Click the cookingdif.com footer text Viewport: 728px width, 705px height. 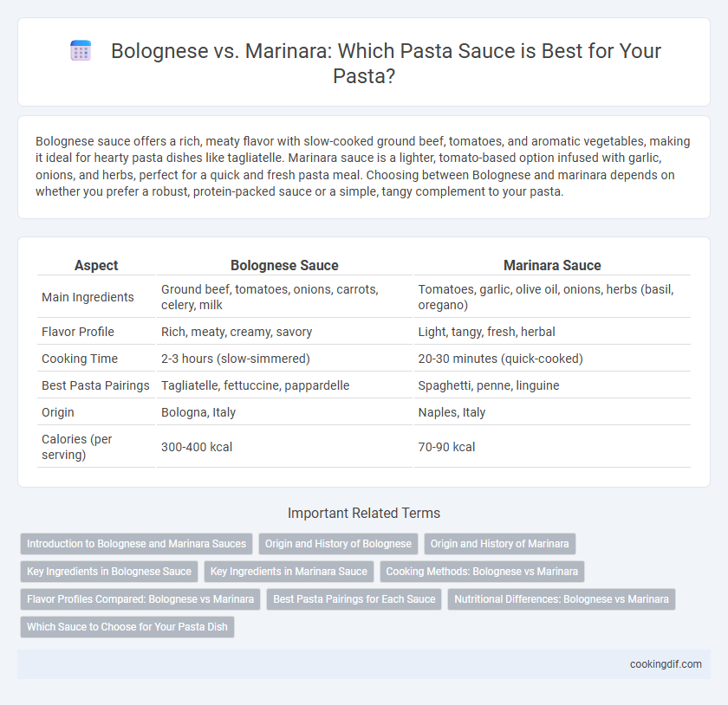666,664
